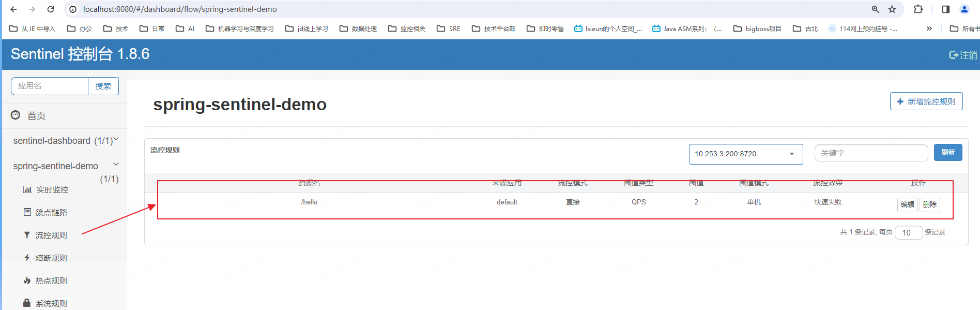Open the 监控相关 bookmark folder
Viewport: 980px width, 310px height.
click(407, 28)
